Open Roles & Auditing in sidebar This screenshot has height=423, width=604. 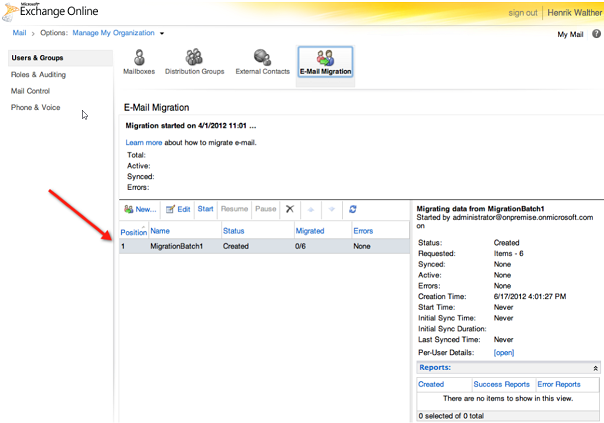tap(38, 75)
